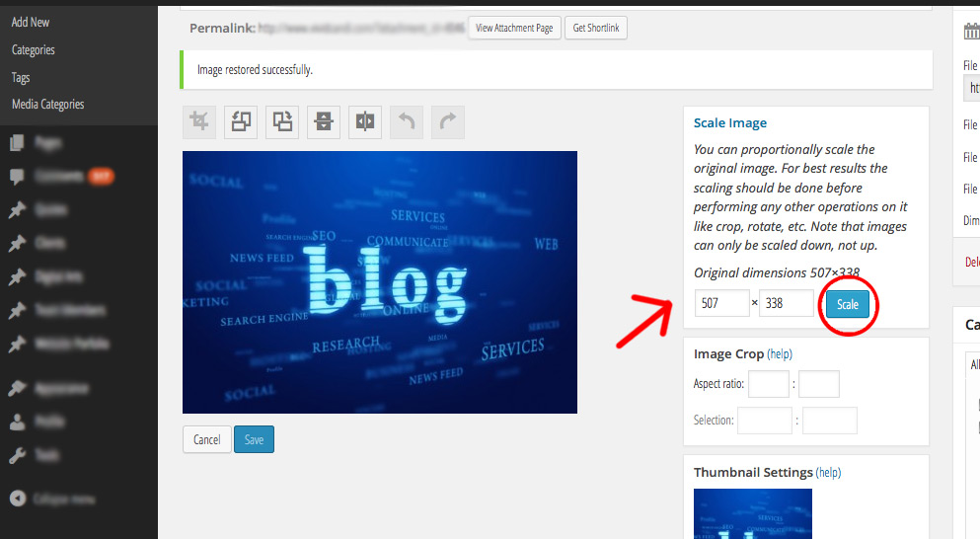The height and width of the screenshot is (539, 980).
Task: Click the blog image preview
Action: (380, 282)
